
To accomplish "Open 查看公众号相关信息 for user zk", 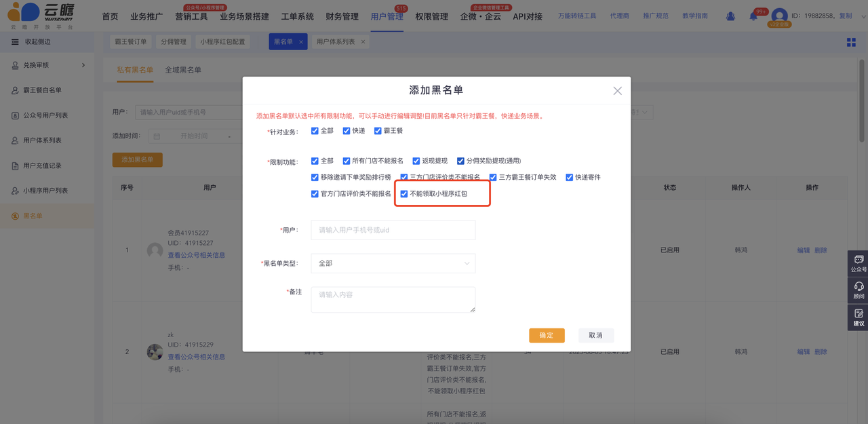I will (197, 357).
